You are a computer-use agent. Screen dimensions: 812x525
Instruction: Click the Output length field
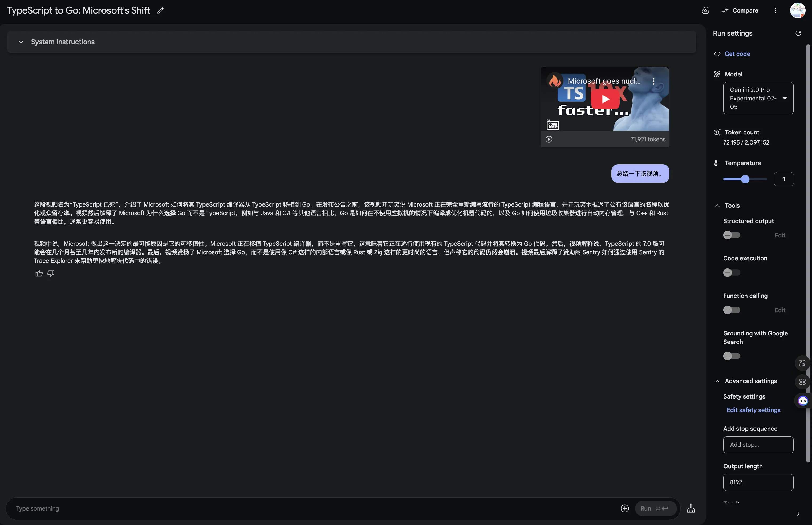758,482
